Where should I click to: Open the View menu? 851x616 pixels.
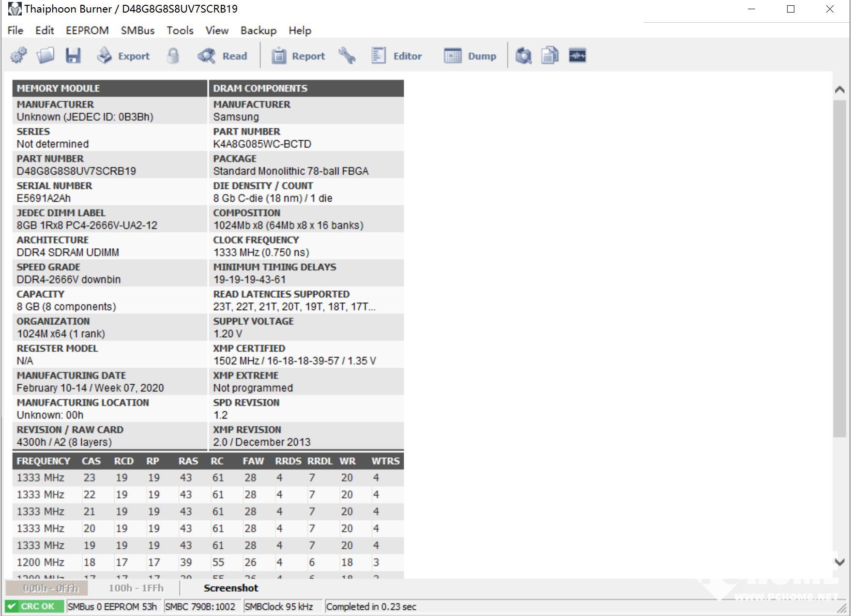[217, 30]
